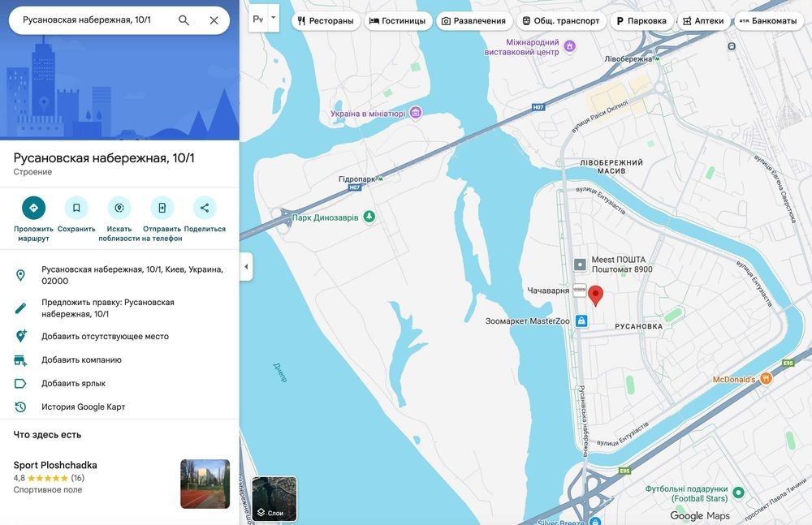The height and width of the screenshot is (525, 812).
Task: Click the Искать поблизости nearby icon
Action: pos(119,208)
